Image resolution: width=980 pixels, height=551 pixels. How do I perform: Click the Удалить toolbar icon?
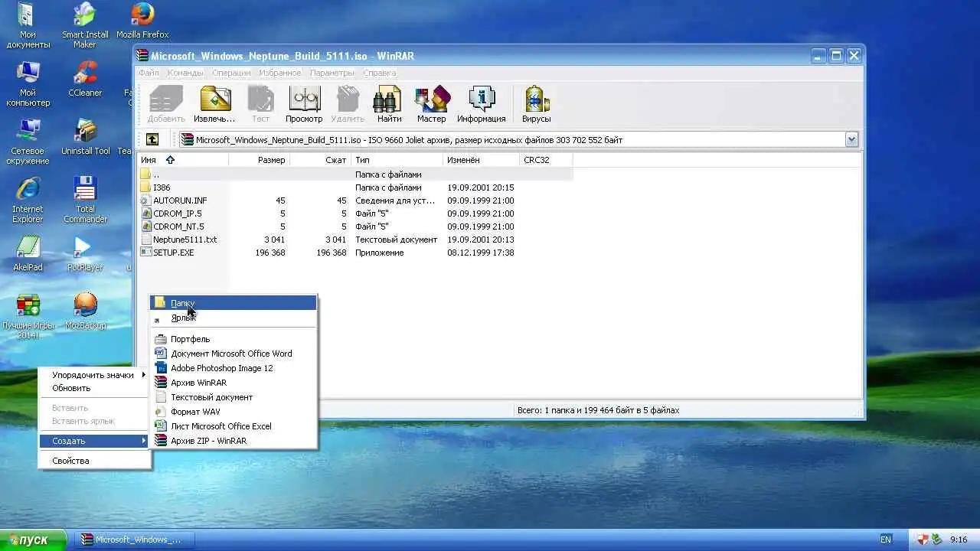pos(348,104)
